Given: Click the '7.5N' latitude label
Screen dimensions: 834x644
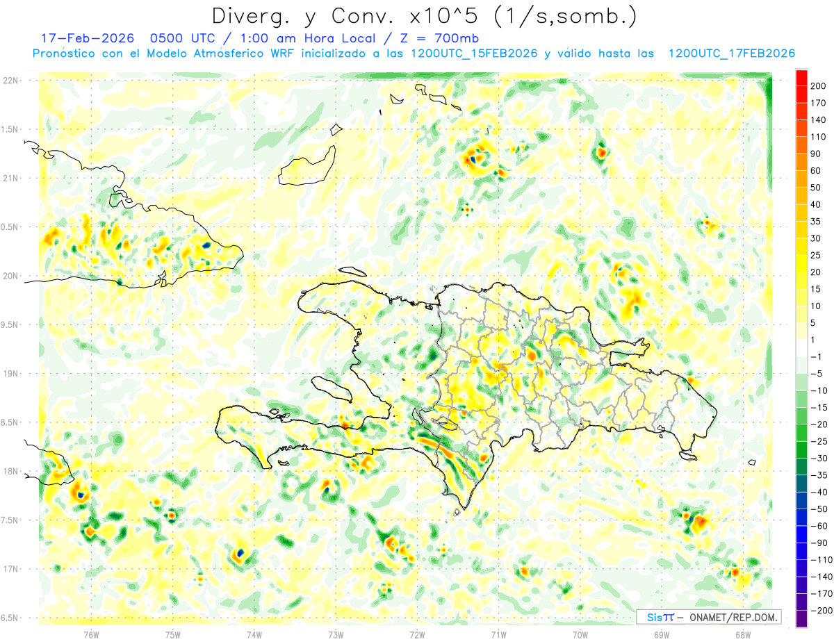Looking at the screenshot, I should [10, 520].
